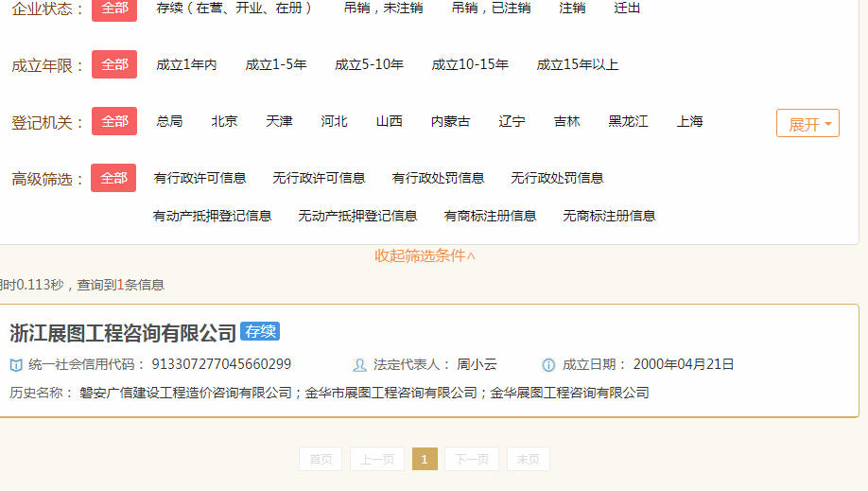The height and width of the screenshot is (491, 868).
Task: Filter by 迁出 status
Action: (x=627, y=9)
